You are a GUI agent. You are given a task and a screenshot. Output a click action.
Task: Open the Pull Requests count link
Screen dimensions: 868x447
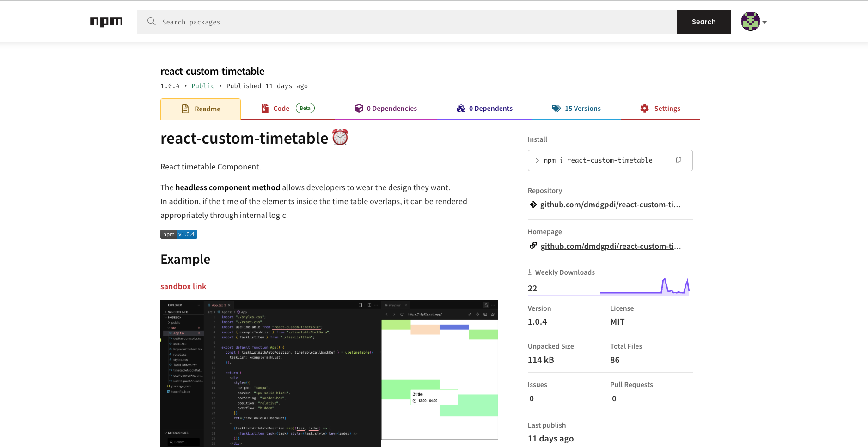point(614,399)
